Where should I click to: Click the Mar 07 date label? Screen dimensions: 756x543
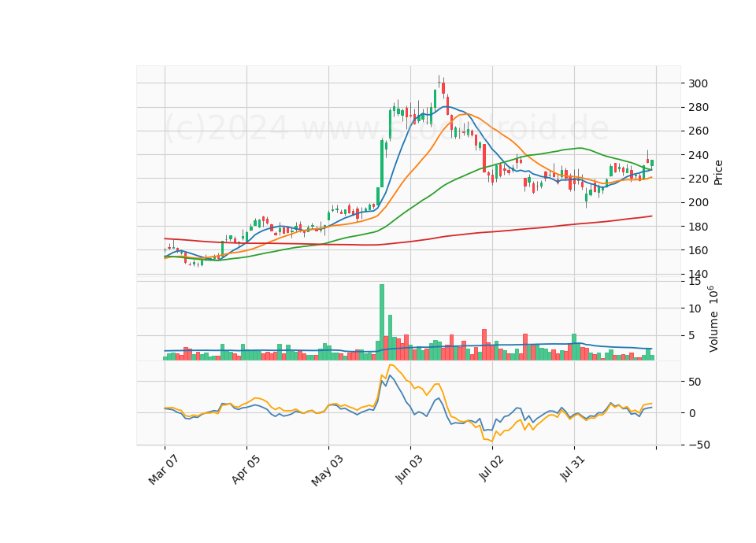tap(163, 470)
